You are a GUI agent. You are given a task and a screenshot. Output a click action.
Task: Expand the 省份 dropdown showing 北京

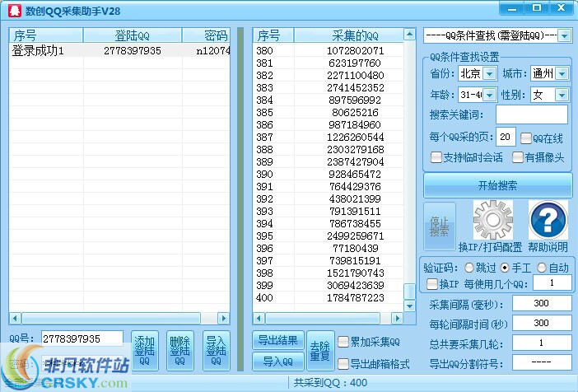pos(489,73)
